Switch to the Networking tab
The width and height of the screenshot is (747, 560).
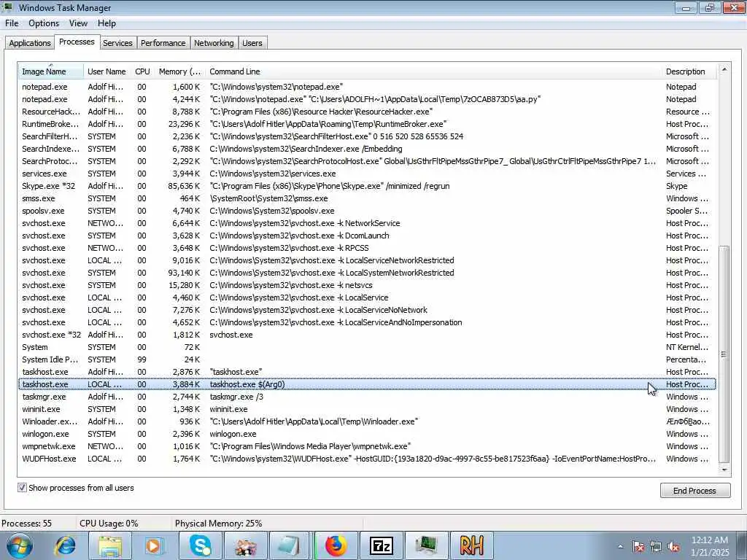[214, 43]
